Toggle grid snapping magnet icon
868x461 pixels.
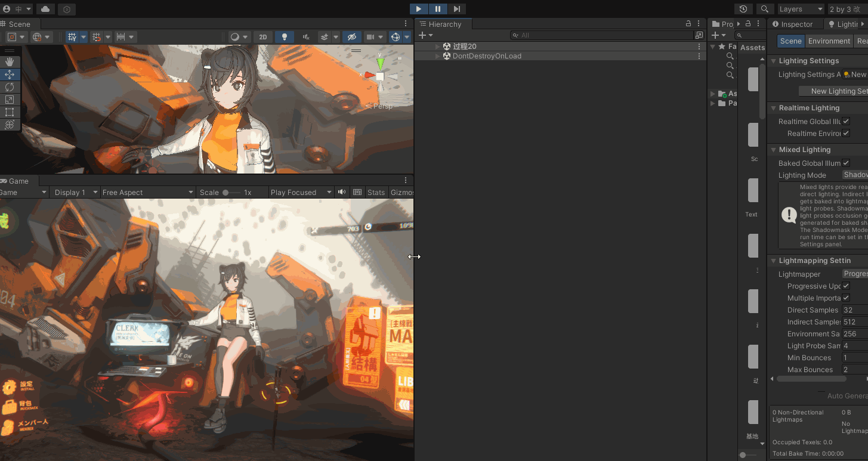click(97, 37)
